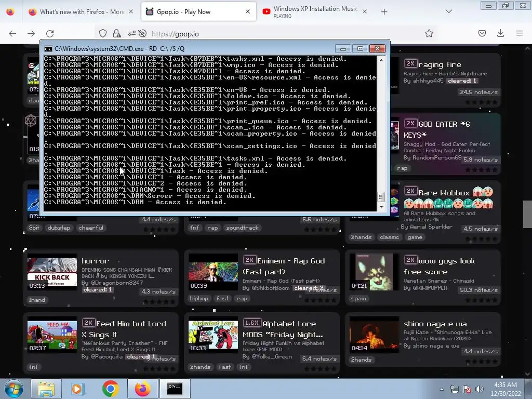Open the cat thumbnail for wow guys look
Screen dimensions: 532x399
[x=374, y=272]
